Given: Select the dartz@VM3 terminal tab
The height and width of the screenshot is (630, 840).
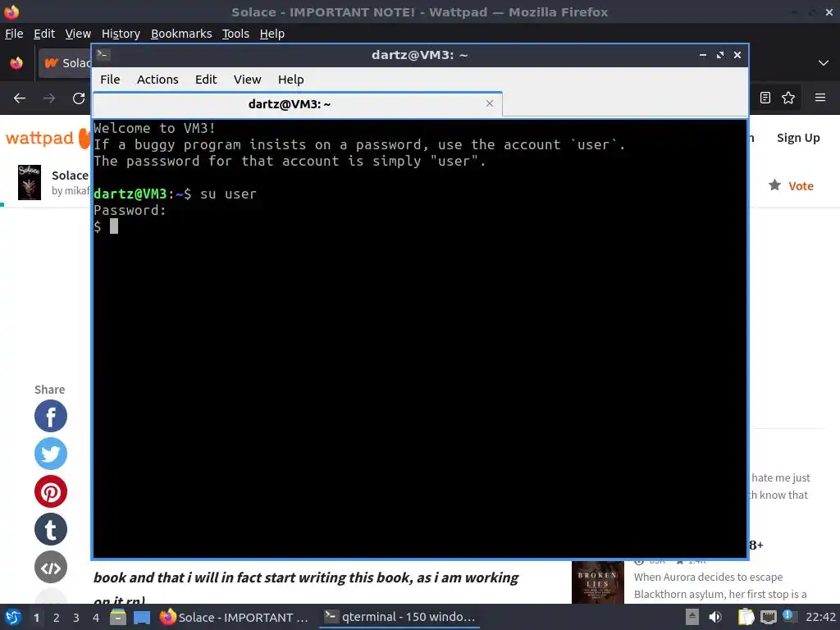Looking at the screenshot, I should coord(297,104).
